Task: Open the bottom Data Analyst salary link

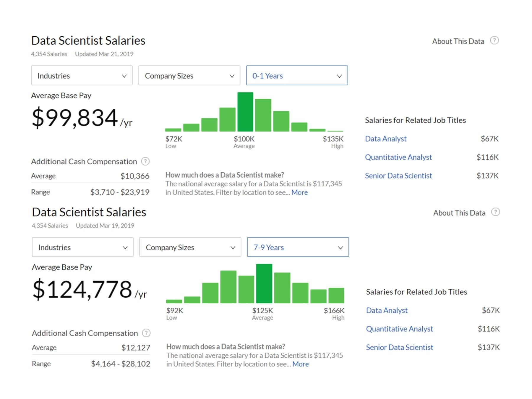Action: pos(387,310)
